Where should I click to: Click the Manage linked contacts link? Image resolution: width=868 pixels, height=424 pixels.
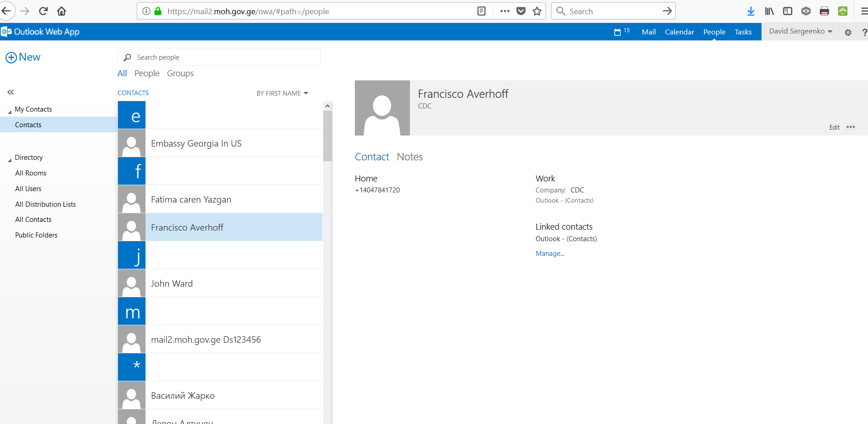550,254
